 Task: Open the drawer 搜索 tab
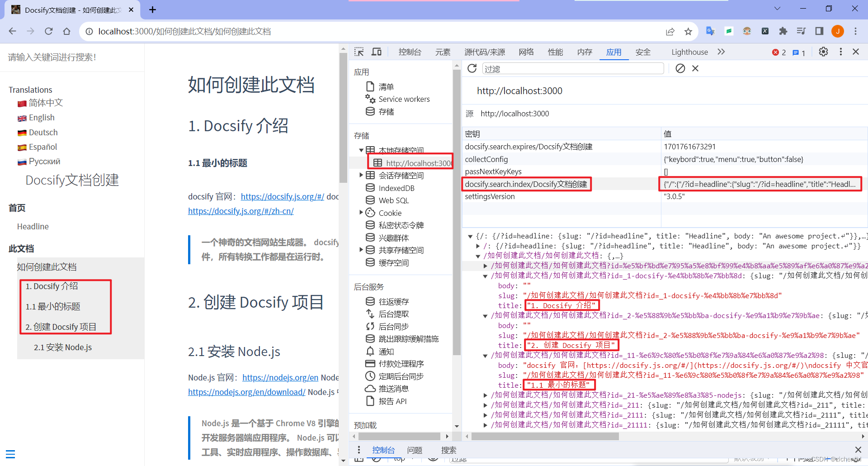pyautogui.click(x=449, y=450)
